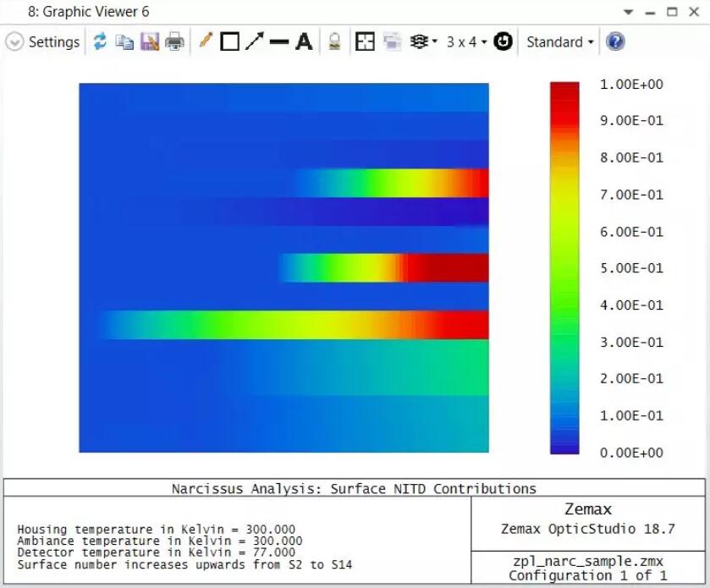Open the layers overlay dropdown
The width and height of the screenshot is (710, 588).
click(x=422, y=41)
